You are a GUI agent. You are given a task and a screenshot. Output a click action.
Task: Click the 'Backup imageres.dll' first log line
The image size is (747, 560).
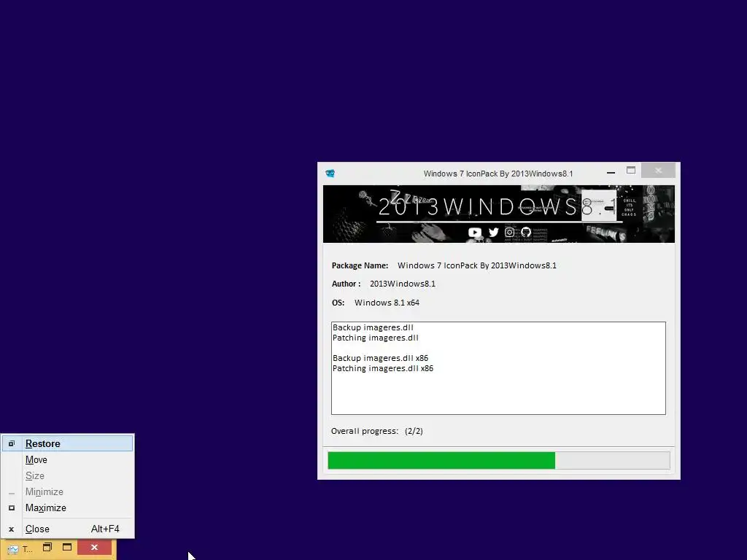[x=373, y=327]
